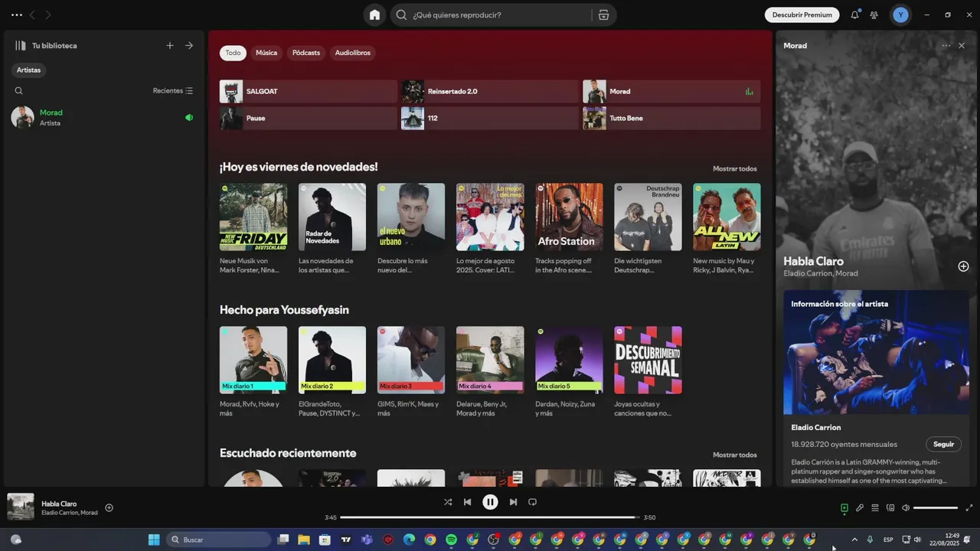This screenshot has width=980, height=551.
Task: Toggle repeat mode
Action: pos(532,502)
